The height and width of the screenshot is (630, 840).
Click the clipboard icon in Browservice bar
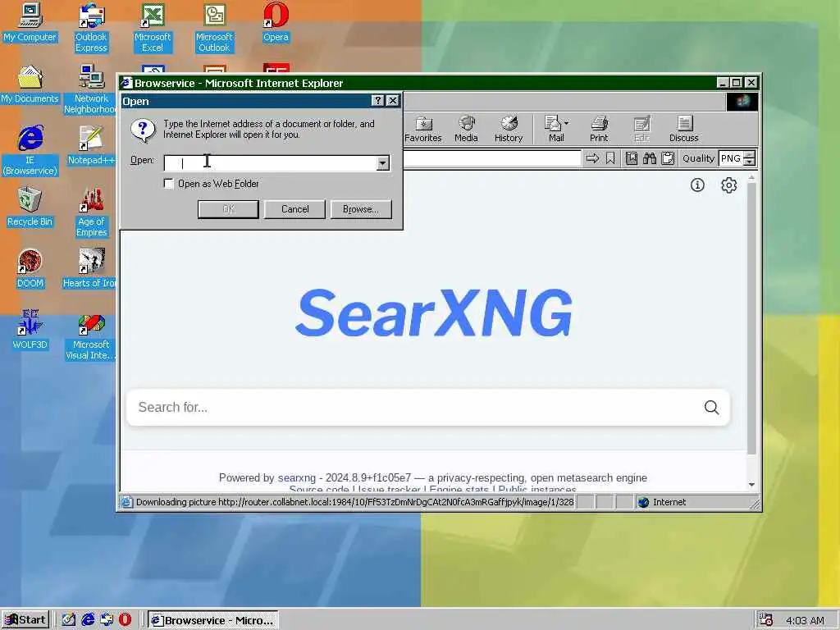[668, 158]
